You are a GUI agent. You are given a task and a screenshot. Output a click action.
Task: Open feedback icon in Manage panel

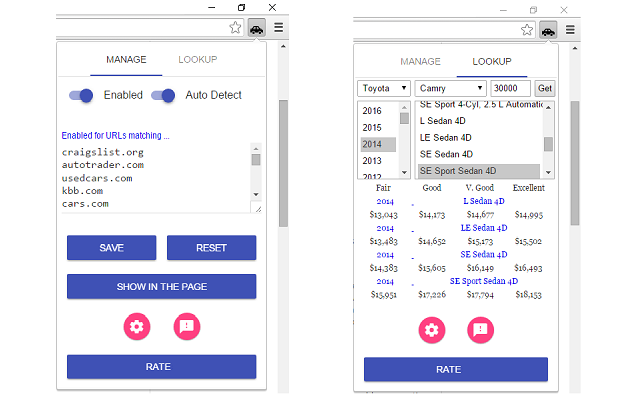(187, 325)
